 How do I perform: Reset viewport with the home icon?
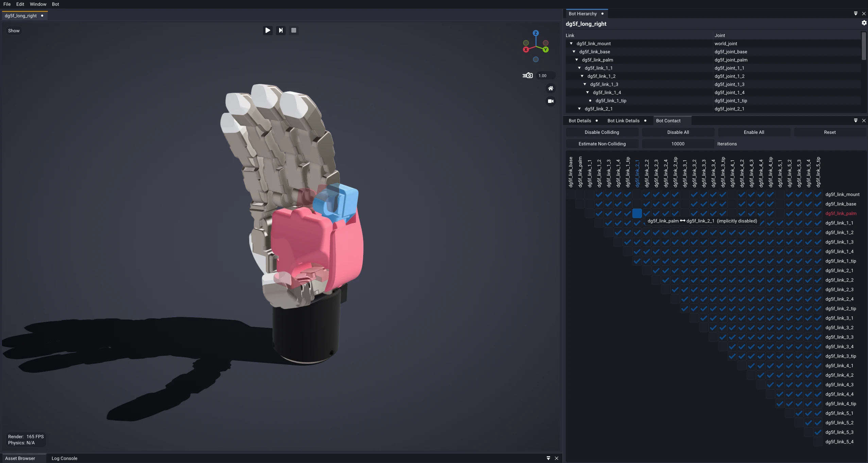551,88
